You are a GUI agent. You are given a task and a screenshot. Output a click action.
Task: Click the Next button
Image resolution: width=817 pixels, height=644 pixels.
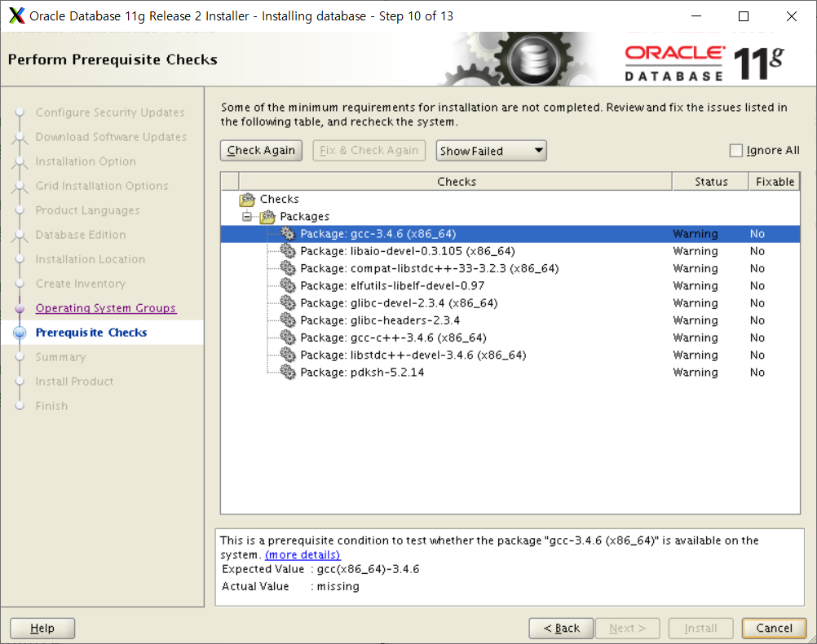(627, 628)
